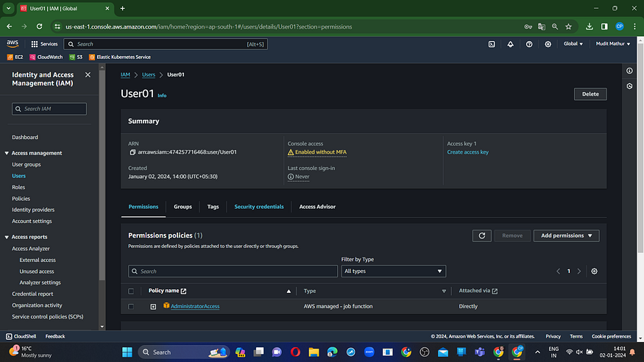
Task: Switch to the Access Advisor tab
Action: coord(317,207)
